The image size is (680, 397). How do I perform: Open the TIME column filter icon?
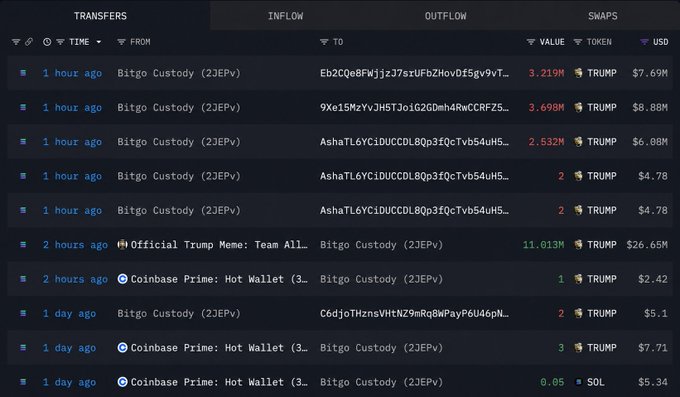(60, 42)
